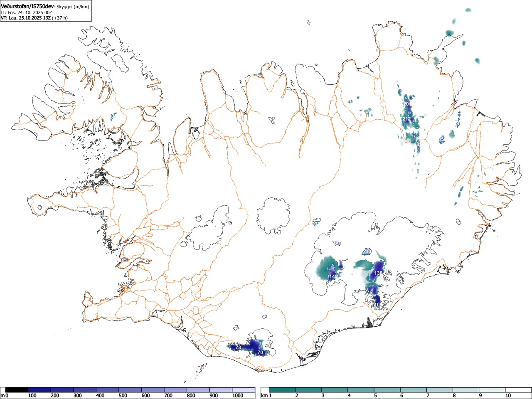Click the 'm' unit label on legend
This screenshot has width=532, height=399.
pyautogui.click(x=3, y=396)
